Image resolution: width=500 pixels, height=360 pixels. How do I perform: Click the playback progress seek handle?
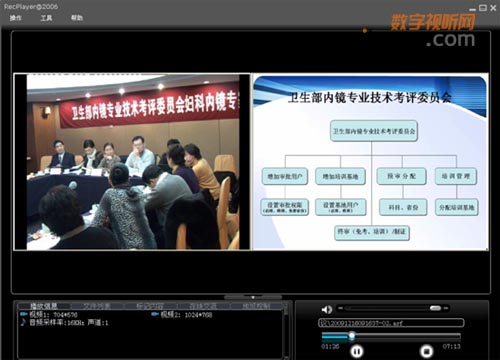352,336
